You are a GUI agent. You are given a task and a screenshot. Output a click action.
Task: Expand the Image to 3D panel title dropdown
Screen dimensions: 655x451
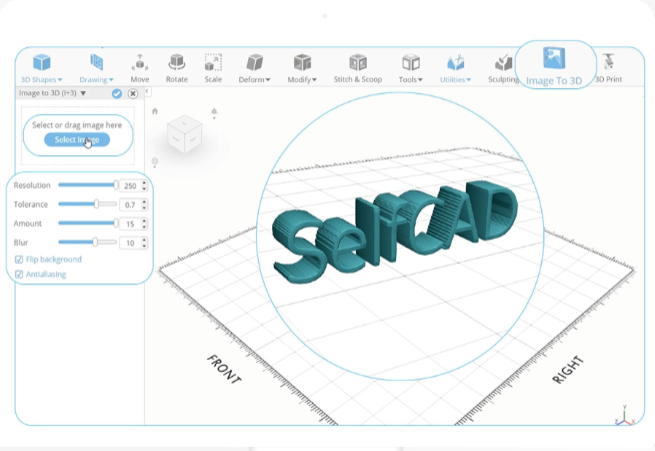(x=83, y=93)
